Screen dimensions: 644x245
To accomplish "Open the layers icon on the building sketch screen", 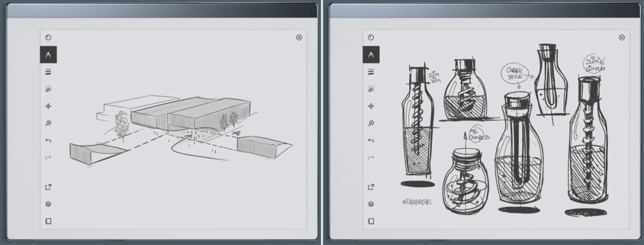I will tap(48, 204).
